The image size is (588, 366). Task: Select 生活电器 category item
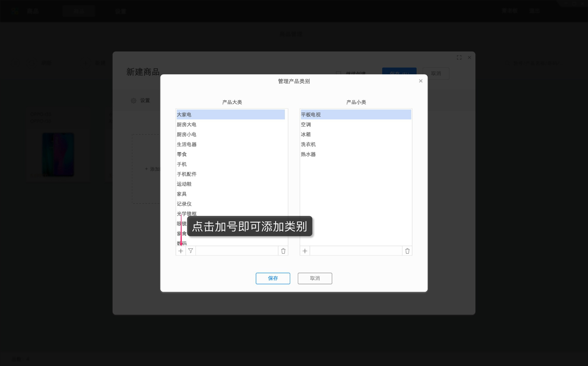coord(186,144)
